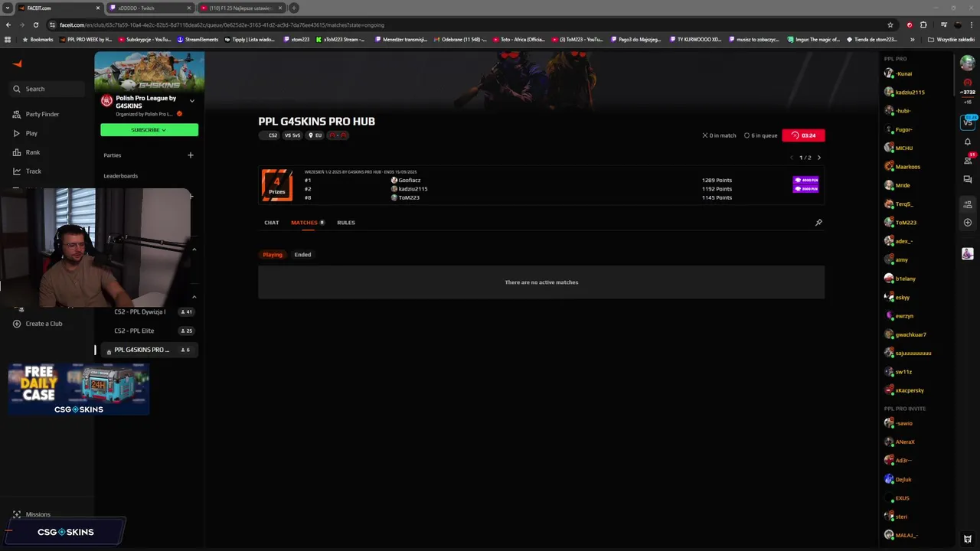Add a new party with the plus icon
980x551 pixels.
[x=191, y=155]
